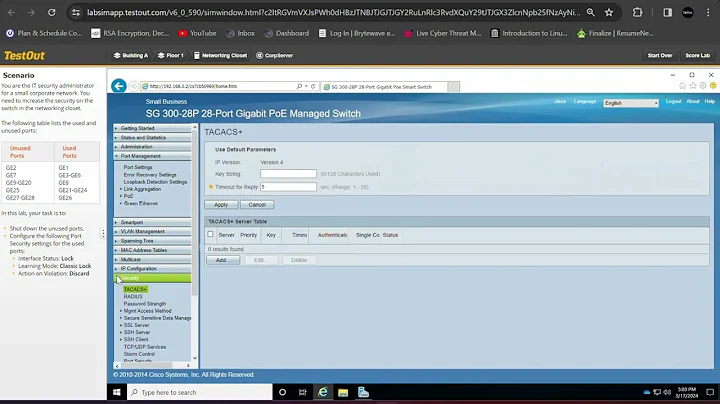Open the Password Strength page
Viewport: 720px width, 404px height.
click(145, 304)
